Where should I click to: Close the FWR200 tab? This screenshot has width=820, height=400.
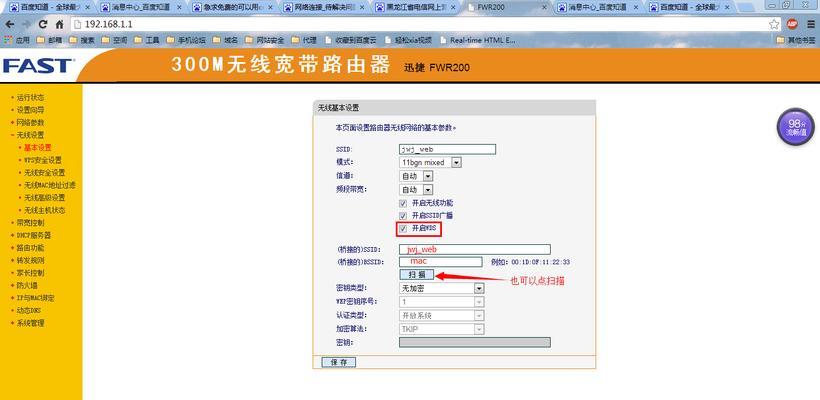tap(544, 8)
